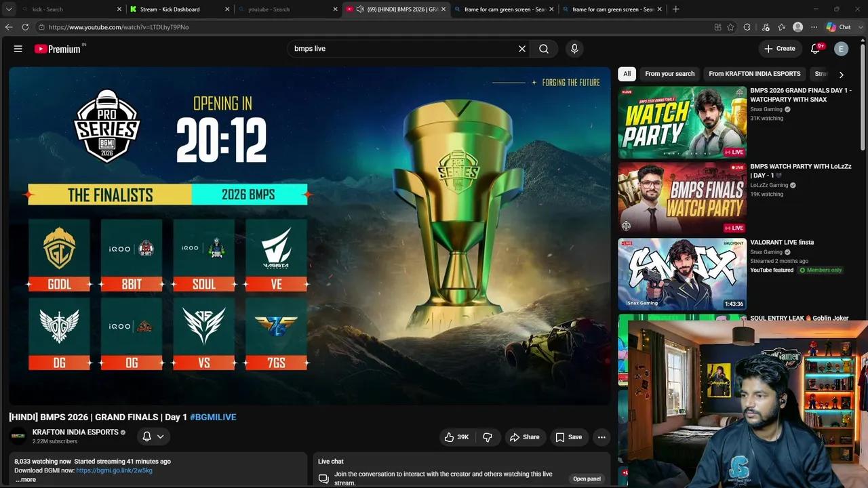Open 'BMPS 2026 GRAND FINALS DAY 1' watchparty title
The image size is (868, 488).
[x=801, y=95]
